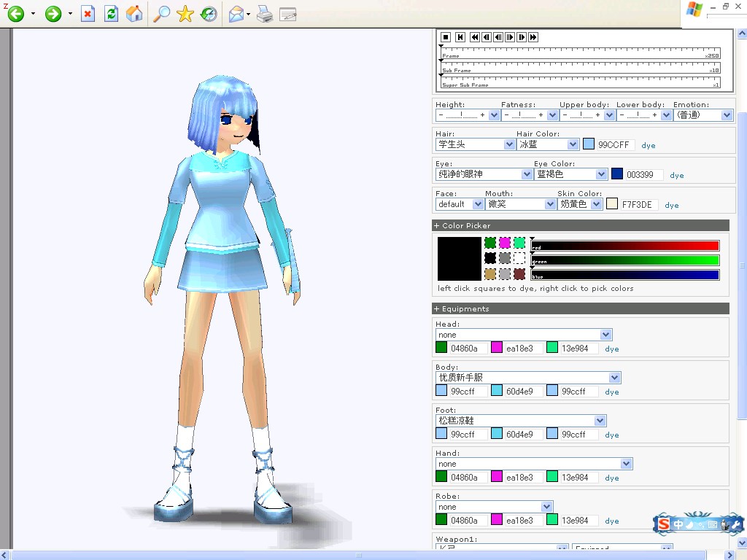Click the red color slider bar
The image size is (747, 560).
tap(625, 246)
